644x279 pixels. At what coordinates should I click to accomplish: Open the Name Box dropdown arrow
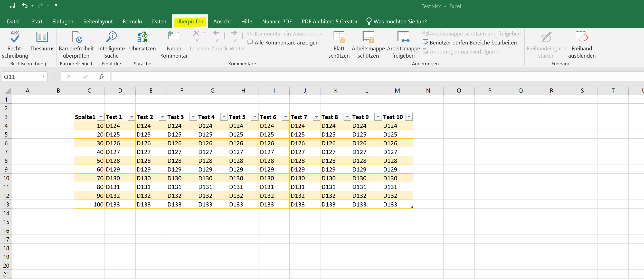(x=43, y=77)
